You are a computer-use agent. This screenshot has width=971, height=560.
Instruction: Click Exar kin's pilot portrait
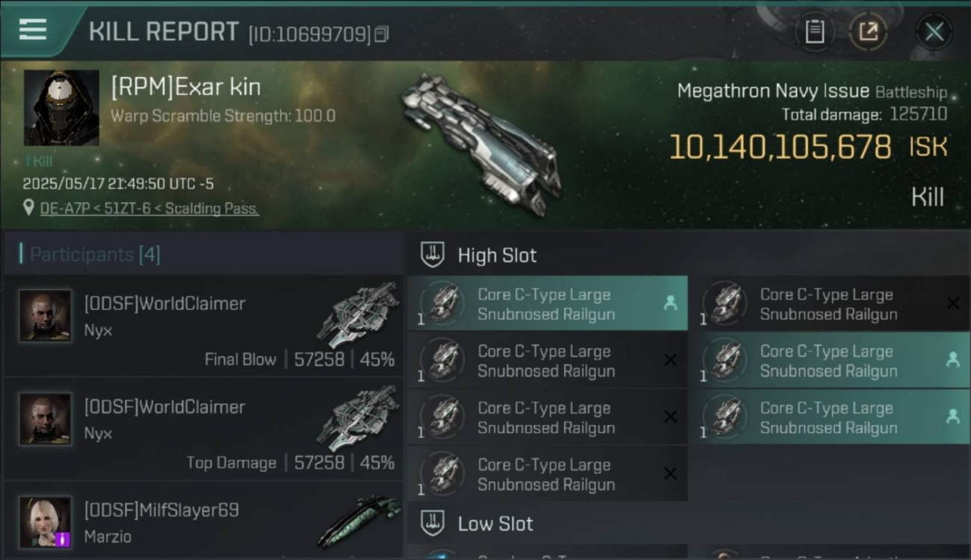coord(61,108)
